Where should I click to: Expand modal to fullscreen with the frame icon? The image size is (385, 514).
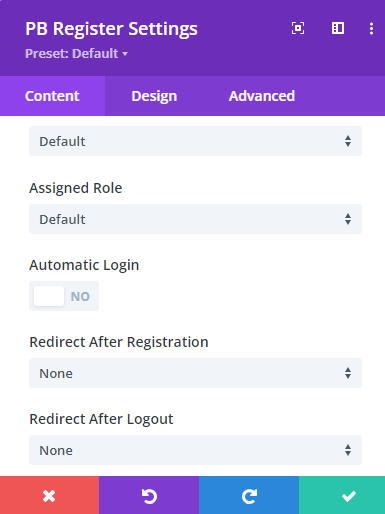pyautogui.click(x=298, y=28)
